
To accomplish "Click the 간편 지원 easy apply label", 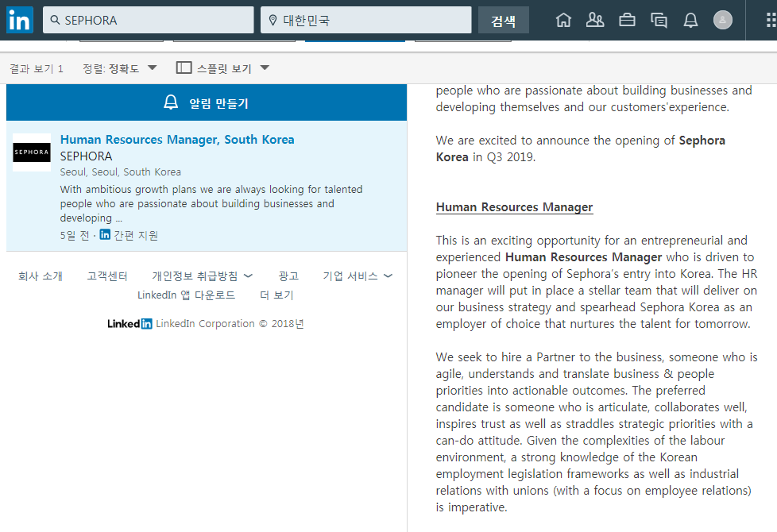I will tap(136, 235).
